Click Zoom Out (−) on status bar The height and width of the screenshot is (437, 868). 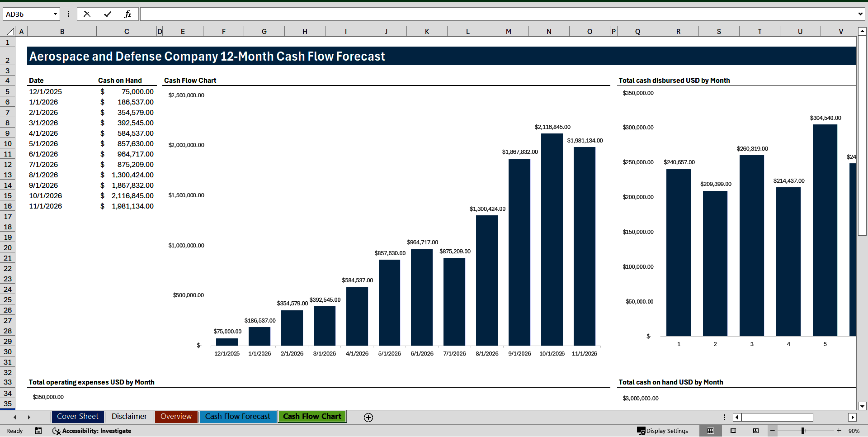point(773,431)
